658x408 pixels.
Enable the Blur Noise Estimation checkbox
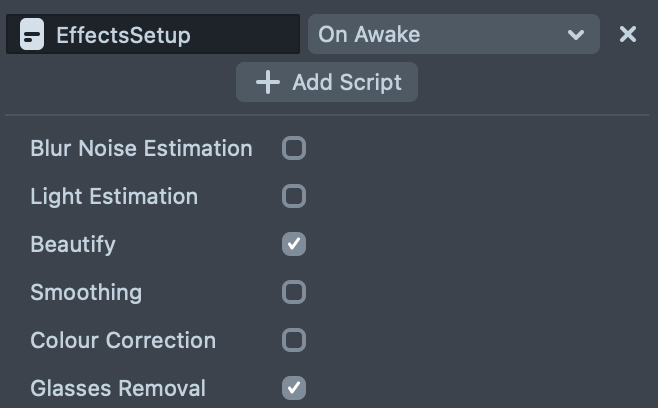click(x=294, y=149)
